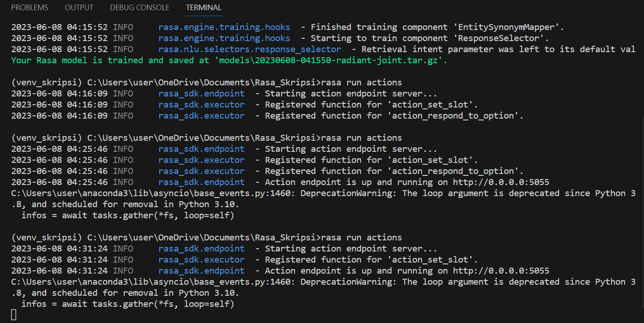This screenshot has width=644, height=323.
Task: Click the rasa_sdk.executor logger link
Action: point(202,104)
